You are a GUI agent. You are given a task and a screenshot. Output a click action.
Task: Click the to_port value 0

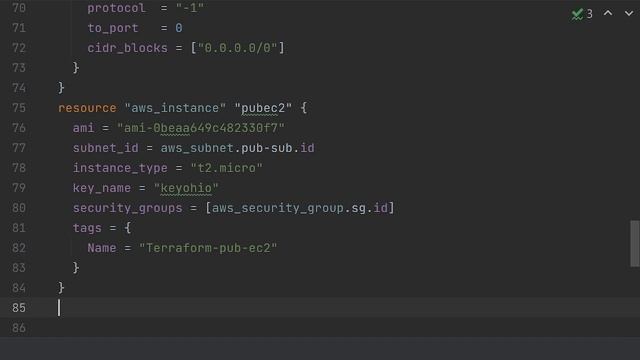[179, 28]
